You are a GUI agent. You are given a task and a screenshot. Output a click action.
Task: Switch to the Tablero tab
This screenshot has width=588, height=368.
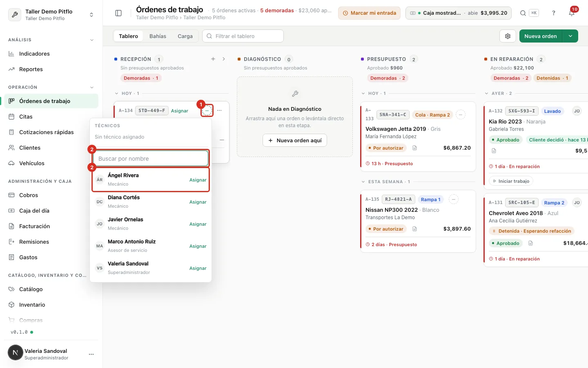click(128, 36)
